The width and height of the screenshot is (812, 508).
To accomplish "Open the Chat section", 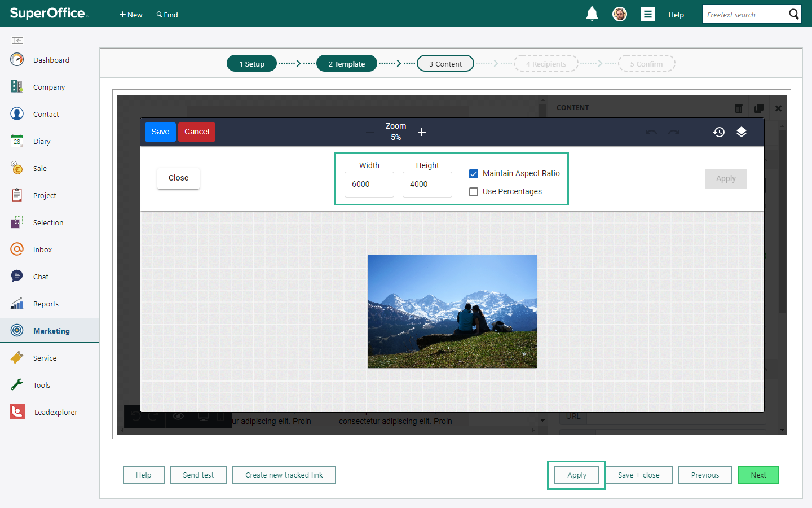I will pyautogui.click(x=41, y=277).
